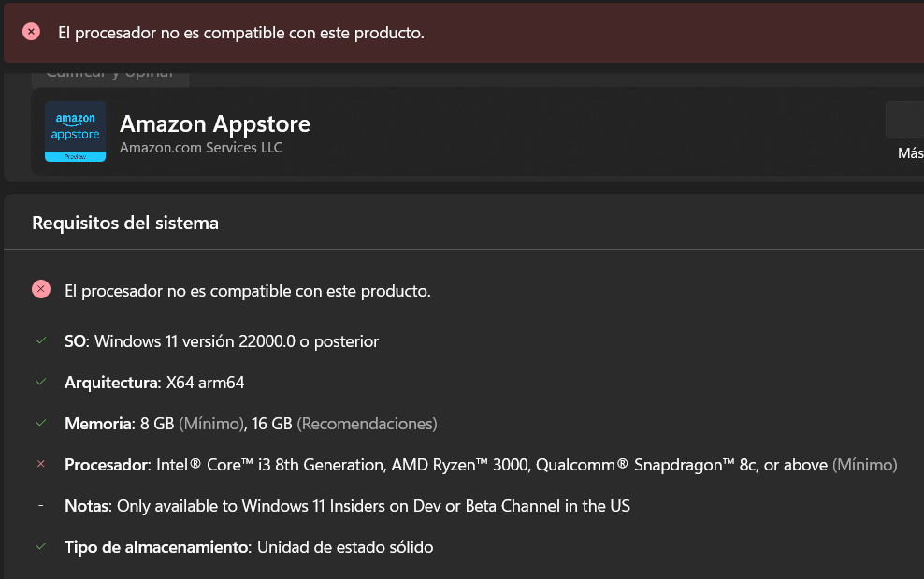
Task: Click the green checkmark beside Arquitectura
Action: (x=40, y=383)
